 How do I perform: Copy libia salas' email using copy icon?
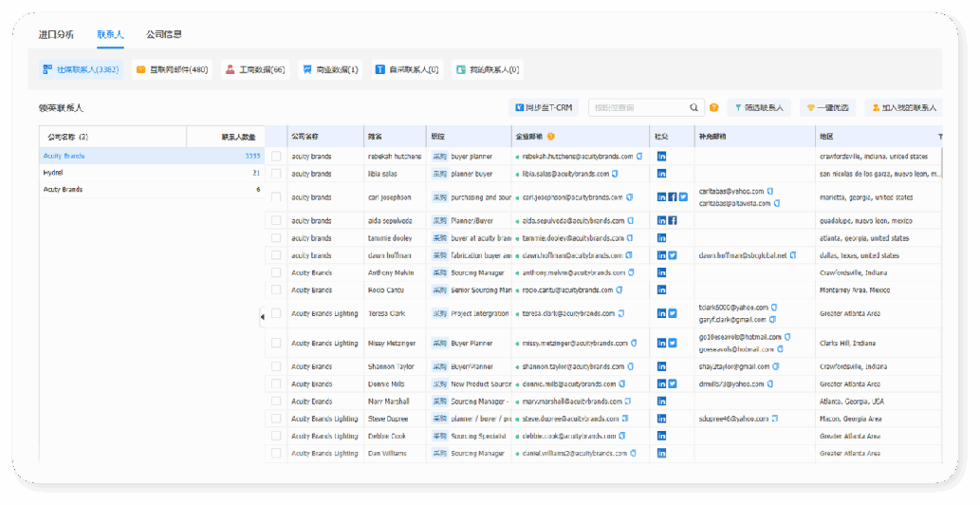[616, 174]
